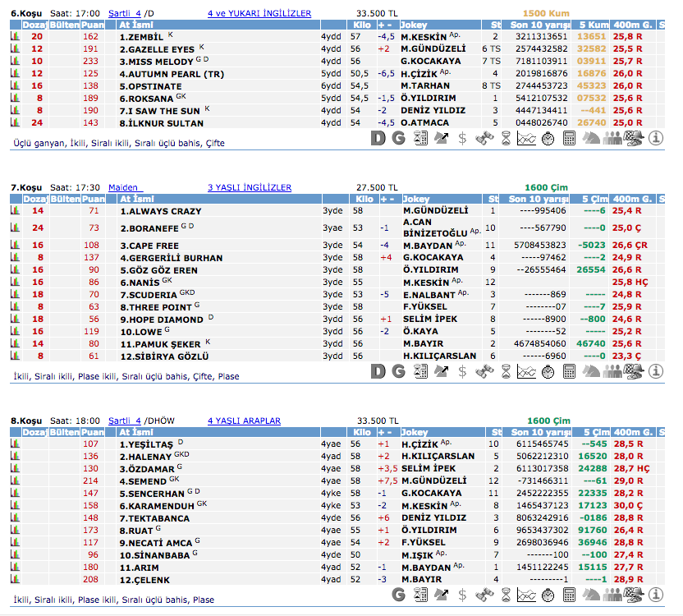Click the hourglass icon in race 8 toolbar
683x616 pixels.
click(x=505, y=594)
